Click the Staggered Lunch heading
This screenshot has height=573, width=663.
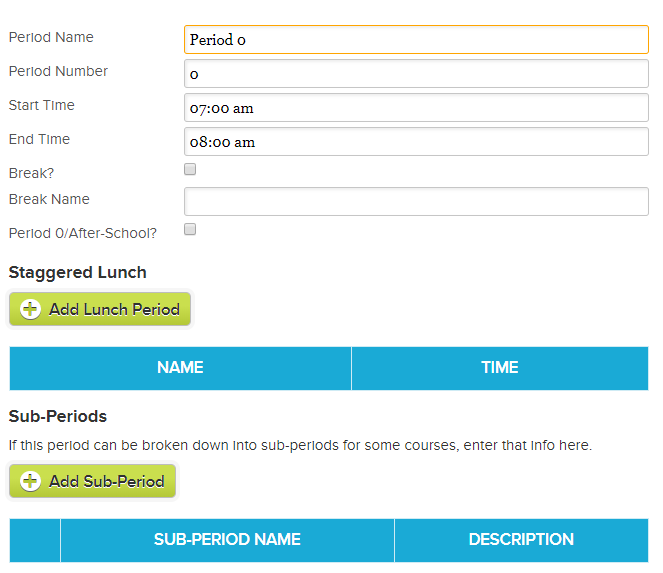coord(77,272)
